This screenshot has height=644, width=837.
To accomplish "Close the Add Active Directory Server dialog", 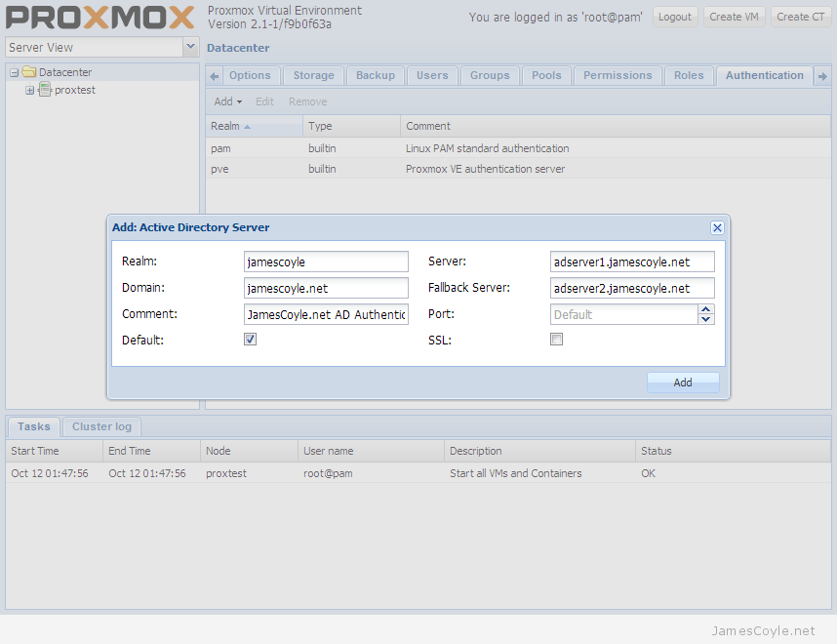I will (x=717, y=228).
